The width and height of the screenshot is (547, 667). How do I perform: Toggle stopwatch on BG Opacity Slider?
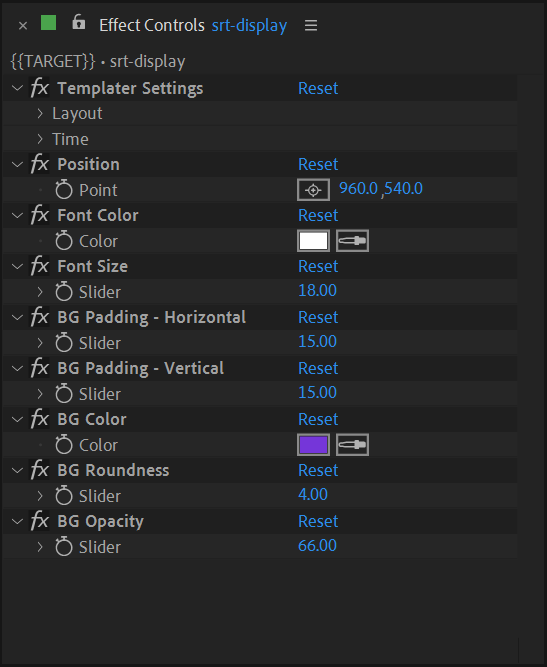(x=64, y=547)
